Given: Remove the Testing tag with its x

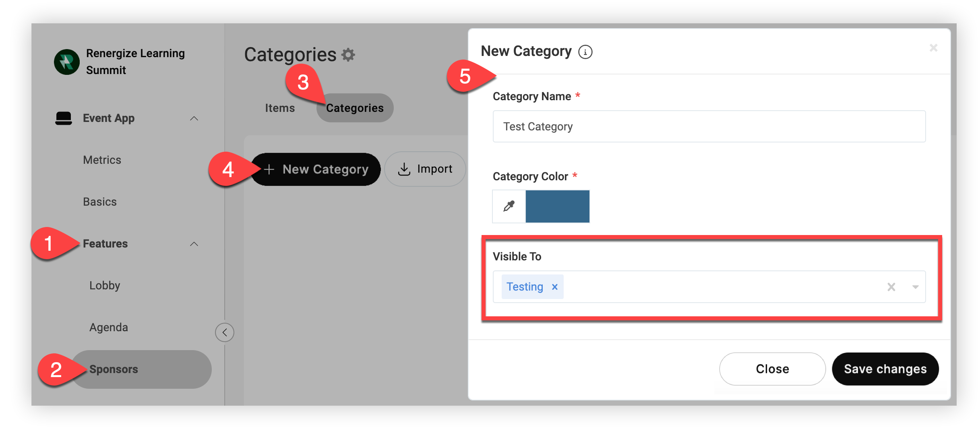Looking at the screenshot, I should click(x=555, y=287).
